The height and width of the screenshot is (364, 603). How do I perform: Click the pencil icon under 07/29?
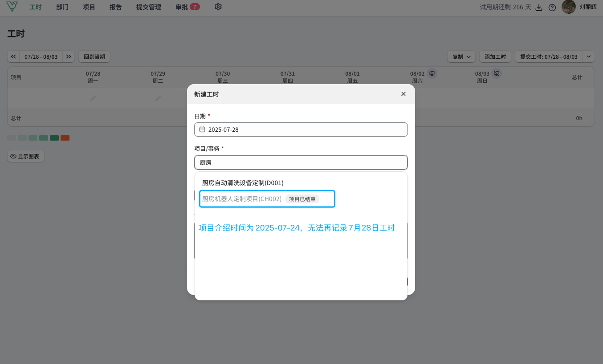tap(158, 98)
